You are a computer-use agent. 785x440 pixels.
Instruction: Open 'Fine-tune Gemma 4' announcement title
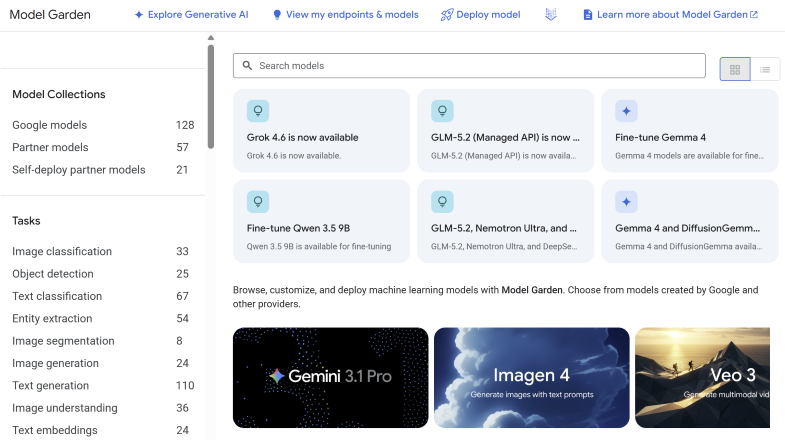coord(660,137)
